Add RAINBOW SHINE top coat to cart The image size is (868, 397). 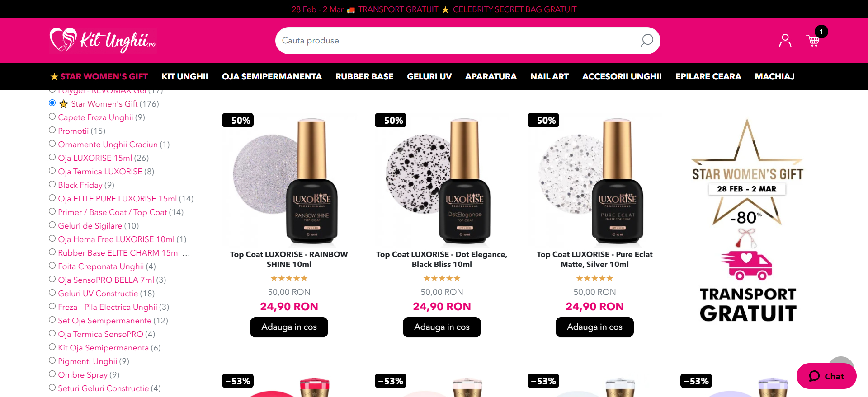pos(289,327)
